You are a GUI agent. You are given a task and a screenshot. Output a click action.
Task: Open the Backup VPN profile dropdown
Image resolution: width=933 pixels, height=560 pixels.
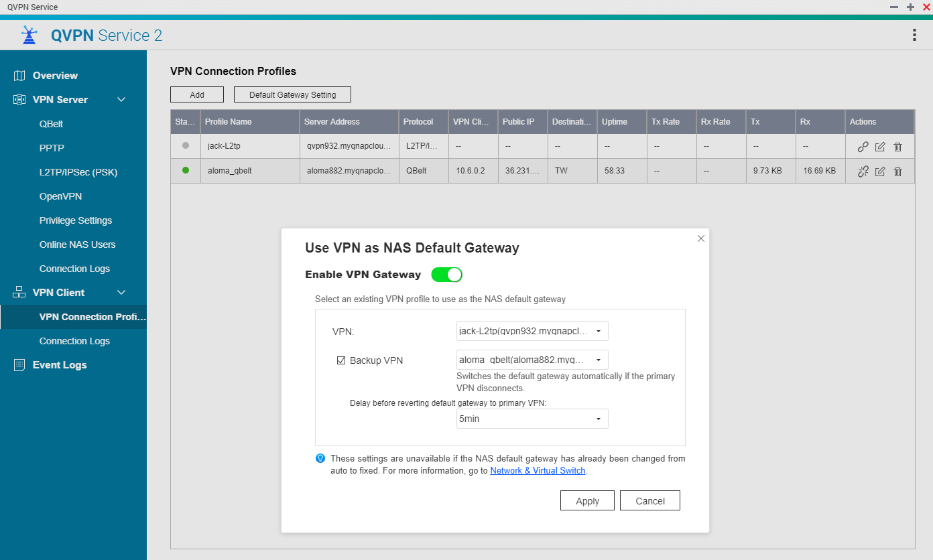point(532,360)
